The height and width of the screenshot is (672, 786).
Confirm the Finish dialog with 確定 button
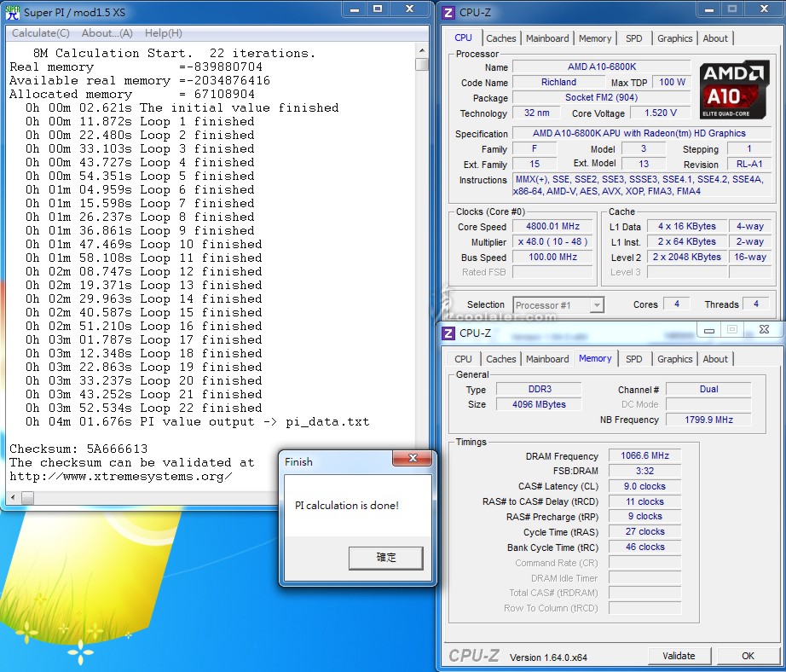[x=385, y=558]
